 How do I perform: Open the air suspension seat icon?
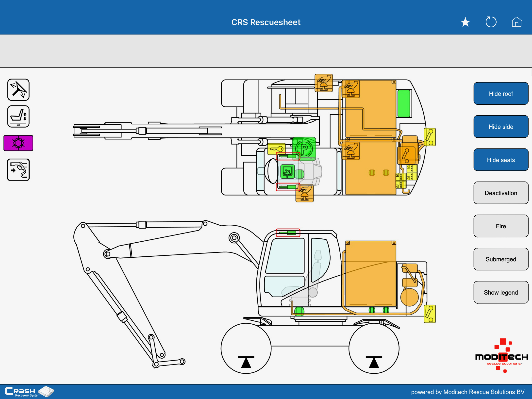point(18,116)
